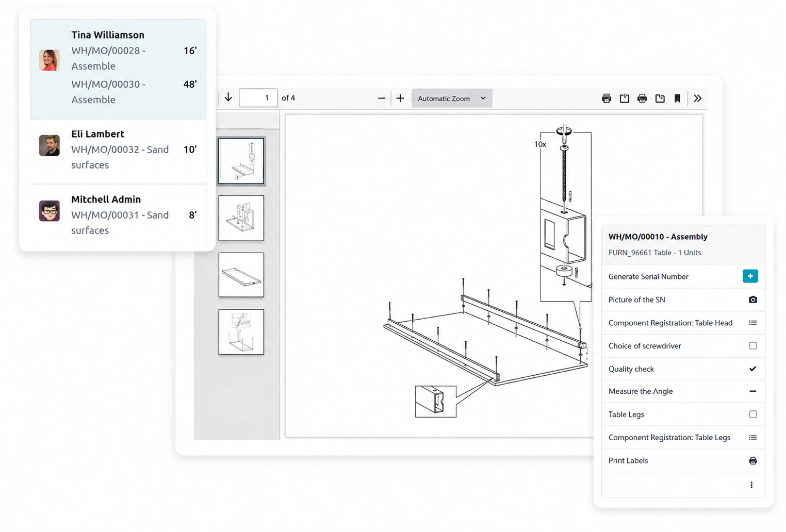Click the checkmark on Quality check
The image size is (786, 532).
pyautogui.click(x=753, y=369)
